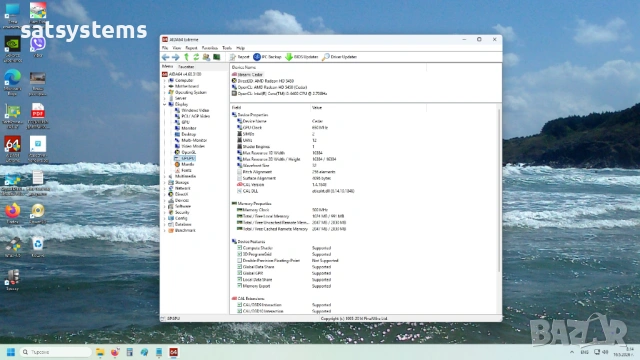Image resolution: width=640 pixels, height=360 pixels.
Task: Click the Memory Clock row
Action: coord(283,210)
